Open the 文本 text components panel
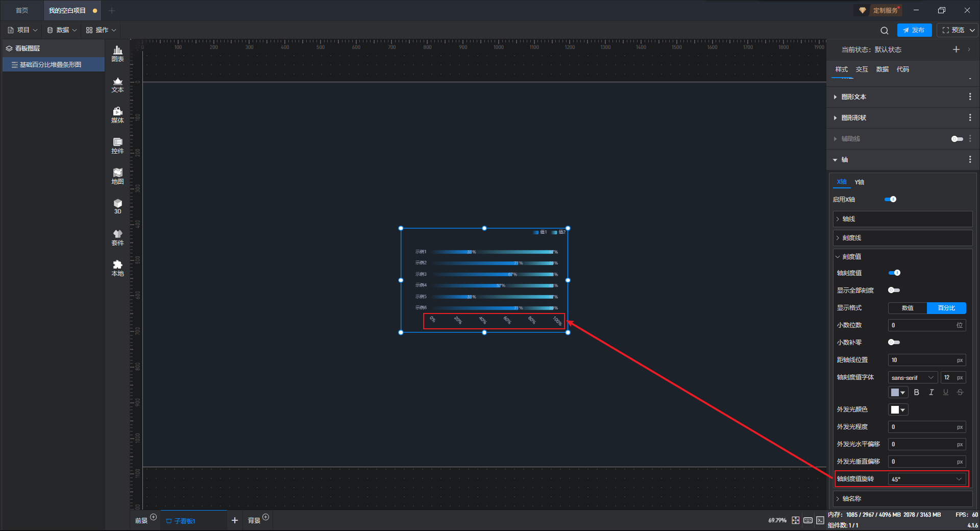 click(x=117, y=84)
